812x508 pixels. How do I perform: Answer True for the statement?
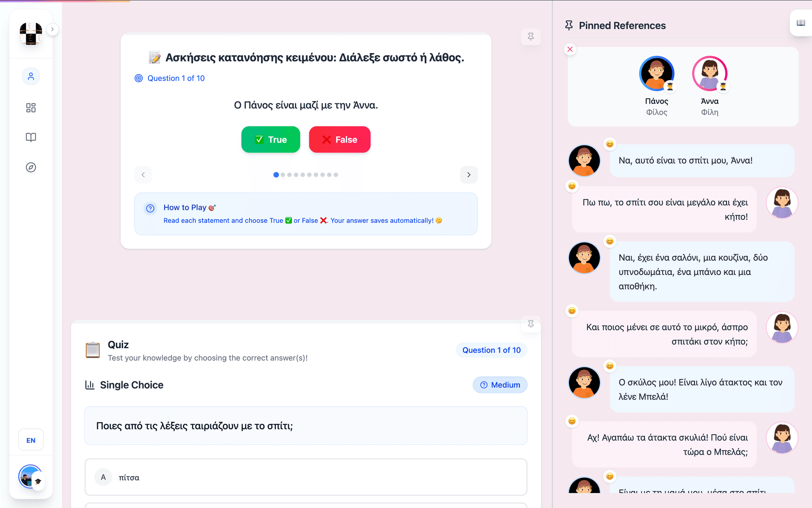point(271,139)
